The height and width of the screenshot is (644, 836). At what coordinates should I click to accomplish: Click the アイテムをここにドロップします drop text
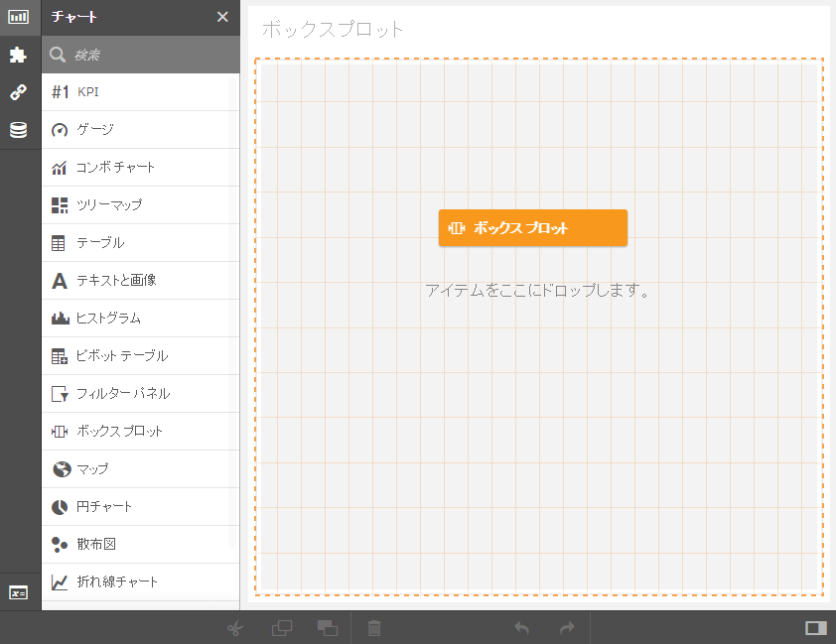(537, 291)
